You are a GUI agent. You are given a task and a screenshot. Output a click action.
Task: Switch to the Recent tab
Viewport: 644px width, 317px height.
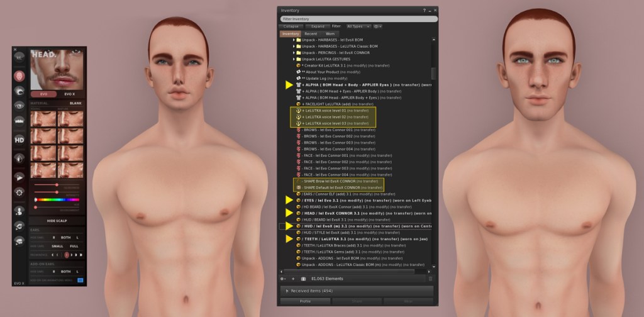click(x=311, y=33)
